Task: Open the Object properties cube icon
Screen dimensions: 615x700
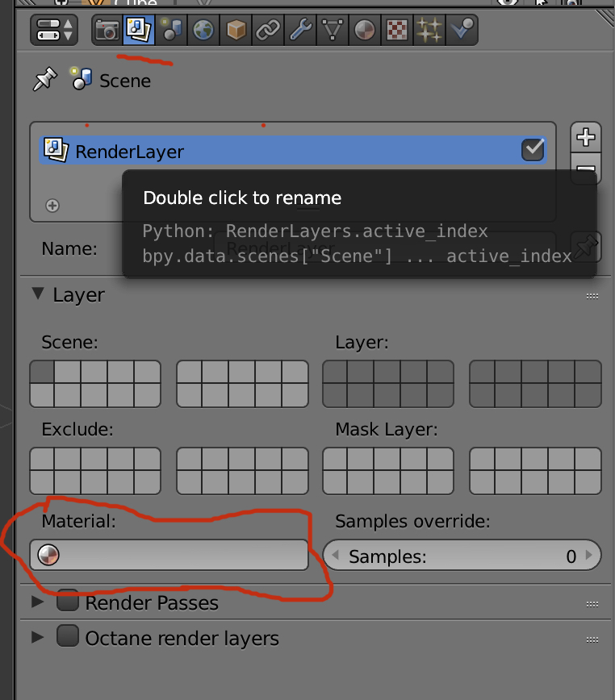Action: [x=236, y=31]
